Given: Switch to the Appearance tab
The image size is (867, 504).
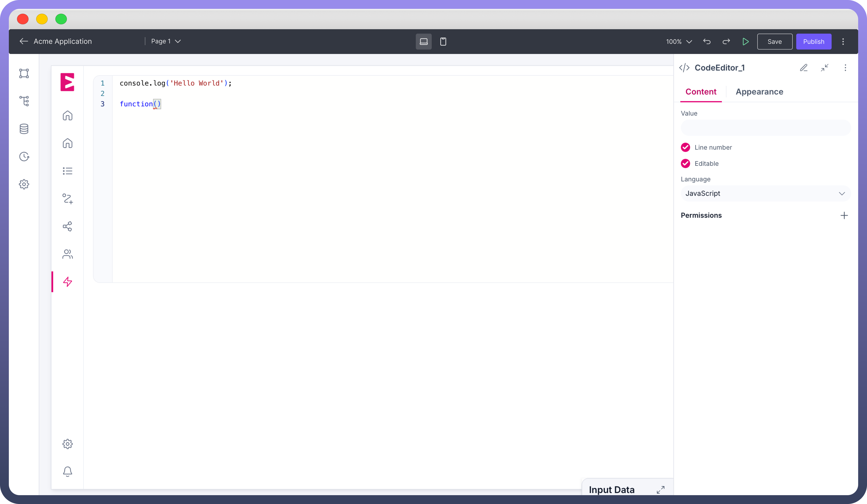Looking at the screenshot, I should [x=759, y=92].
